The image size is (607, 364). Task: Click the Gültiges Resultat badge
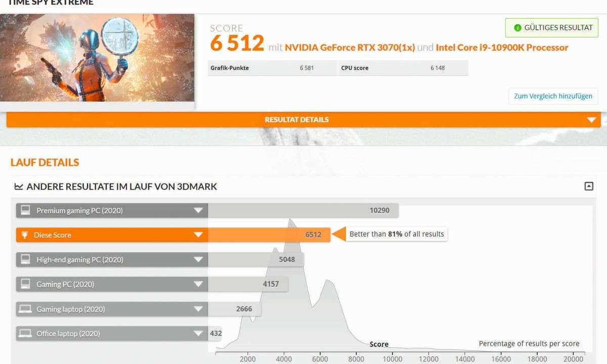[552, 28]
